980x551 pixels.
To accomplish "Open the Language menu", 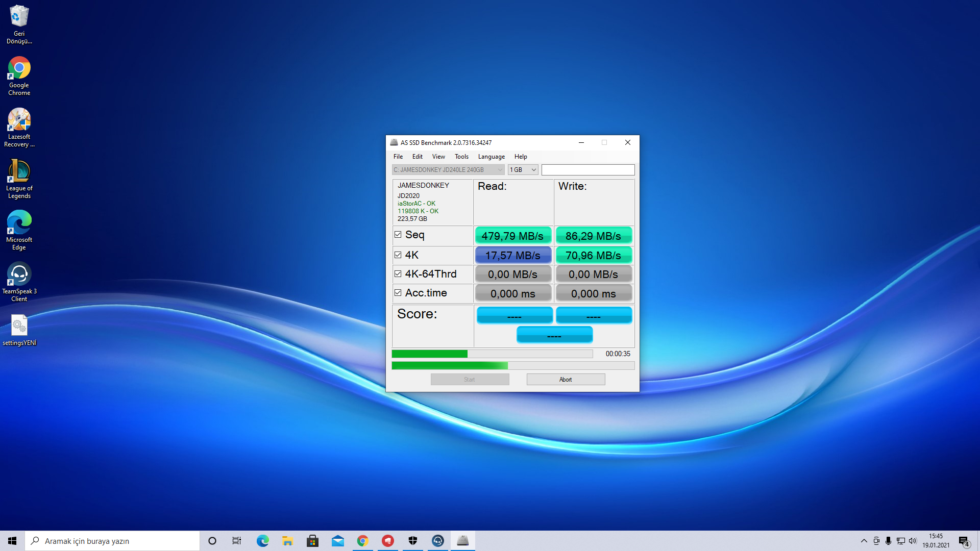I will click(491, 157).
